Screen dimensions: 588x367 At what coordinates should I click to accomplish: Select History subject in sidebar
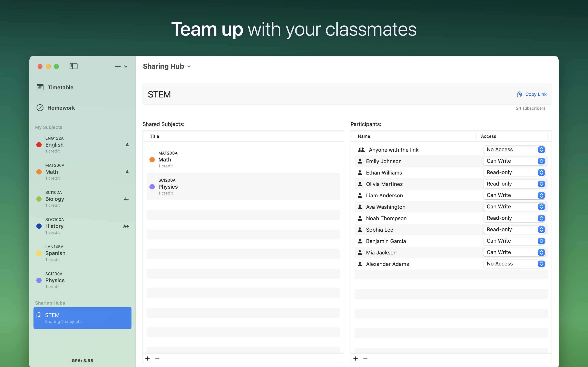tap(55, 226)
